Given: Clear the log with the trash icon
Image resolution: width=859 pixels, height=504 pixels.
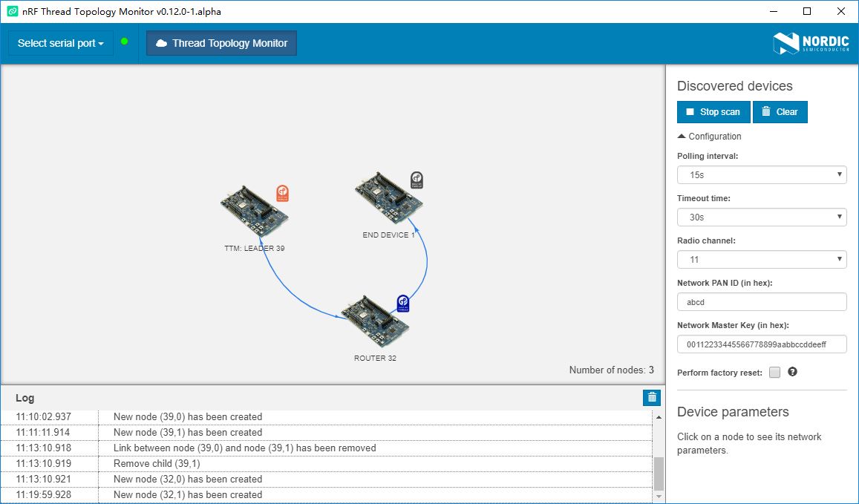Looking at the screenshot, I should pyautogui.click(x=652, y=398).
